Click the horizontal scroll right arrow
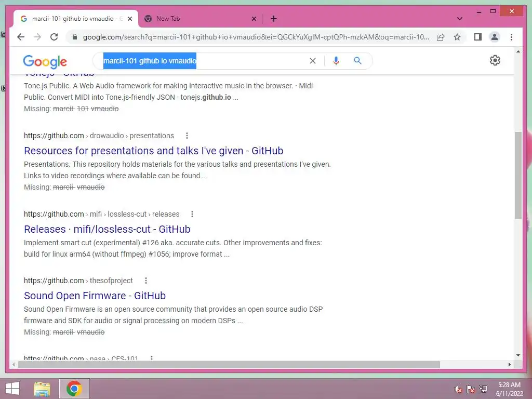532x399 pixels. pos(509,364)
